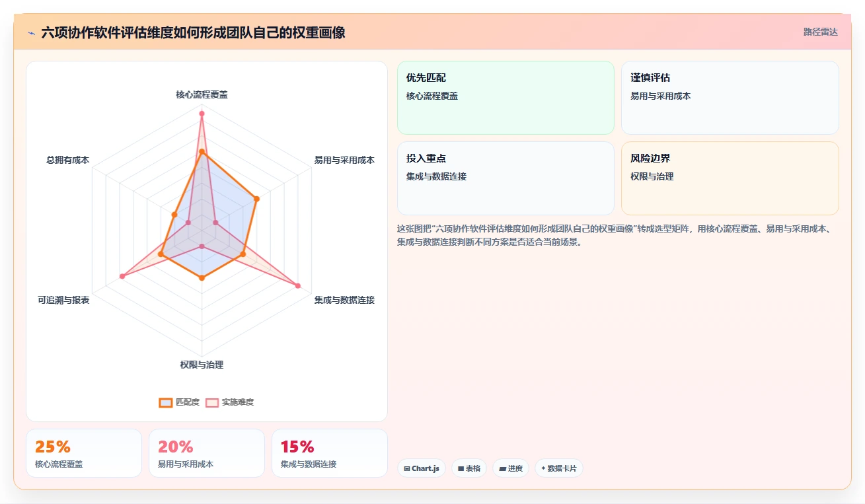
Task: Select the 15% 集成与数据连接 stat card
Action: click(330, 453)
